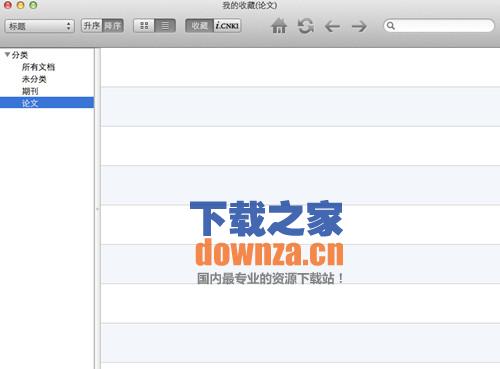Go to the home page icon
500x369 pixels.
(279, 26)
